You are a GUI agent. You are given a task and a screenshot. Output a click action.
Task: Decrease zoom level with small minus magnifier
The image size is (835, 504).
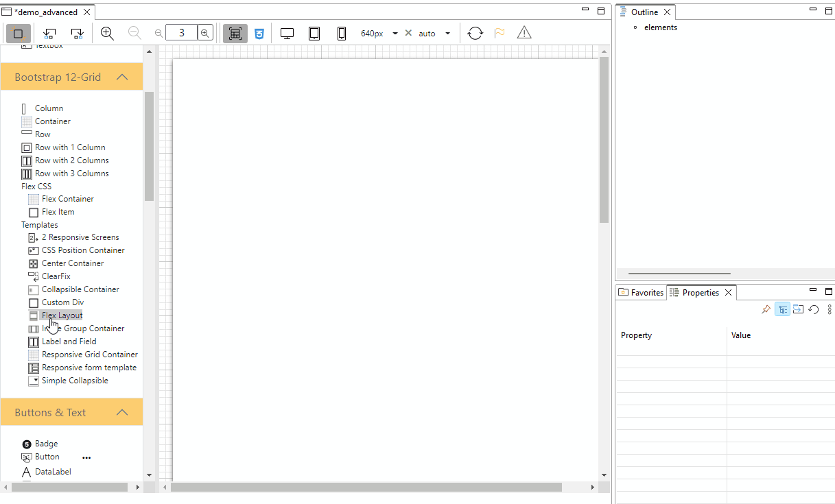click(158, 33)
